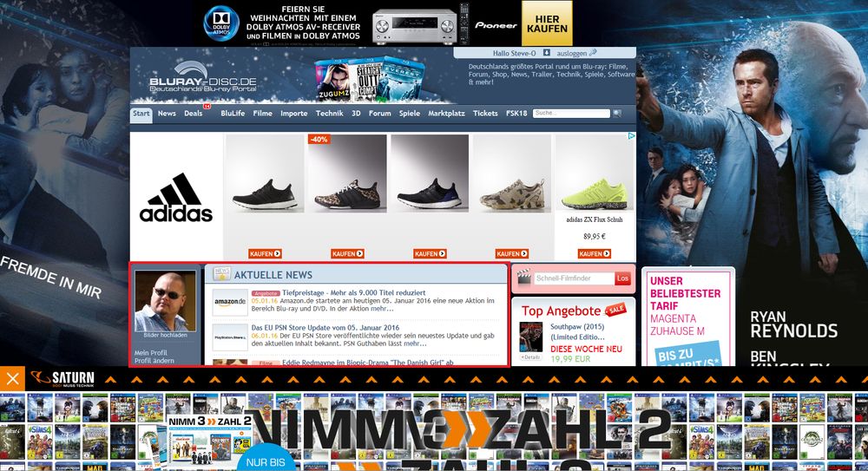
Task: Open the Tiefpreistage 9.000 Titel reduziert headline
Action: [354, 293]
